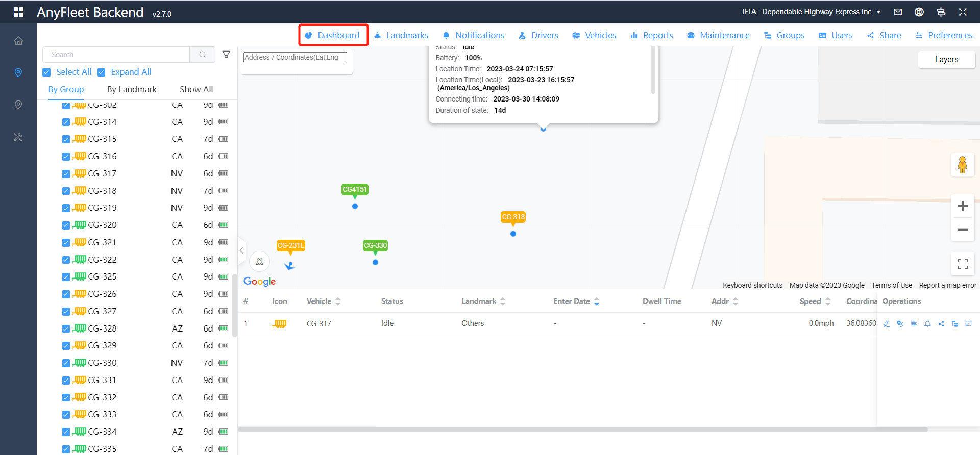Switch to Show All view
The image size is (980, 455).
pyautogui.click(x=197, y=89)
